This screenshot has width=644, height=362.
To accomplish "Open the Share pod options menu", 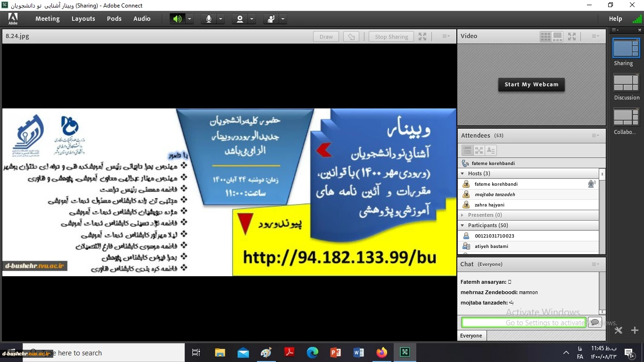I will (446, 36).
